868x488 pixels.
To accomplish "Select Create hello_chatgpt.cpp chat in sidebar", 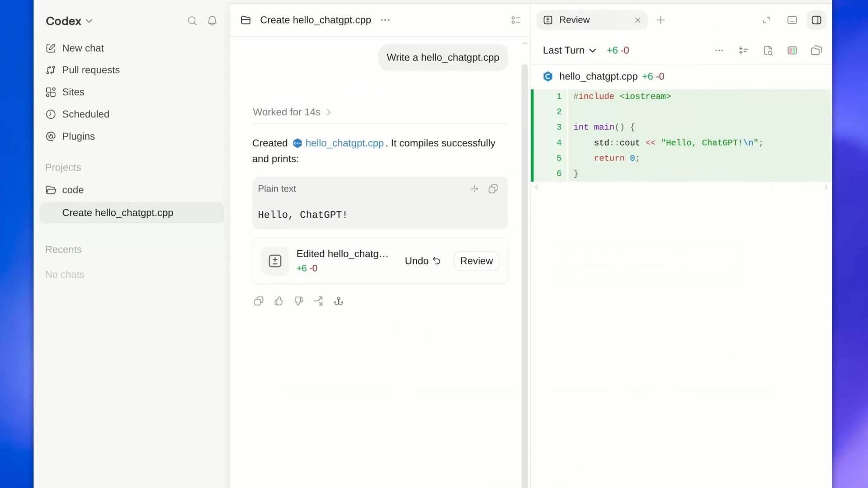I will 132,213.
